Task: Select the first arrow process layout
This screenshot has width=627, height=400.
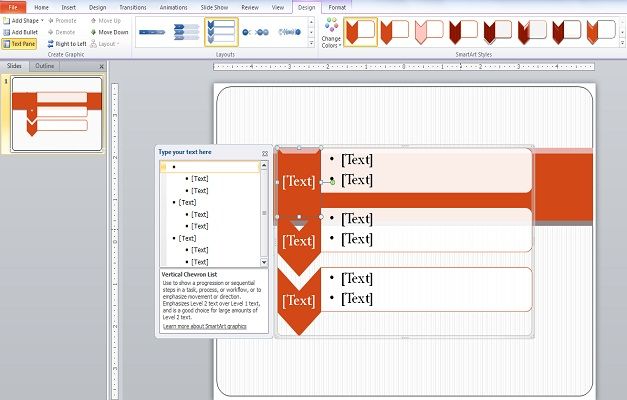Action: [152, 32]
